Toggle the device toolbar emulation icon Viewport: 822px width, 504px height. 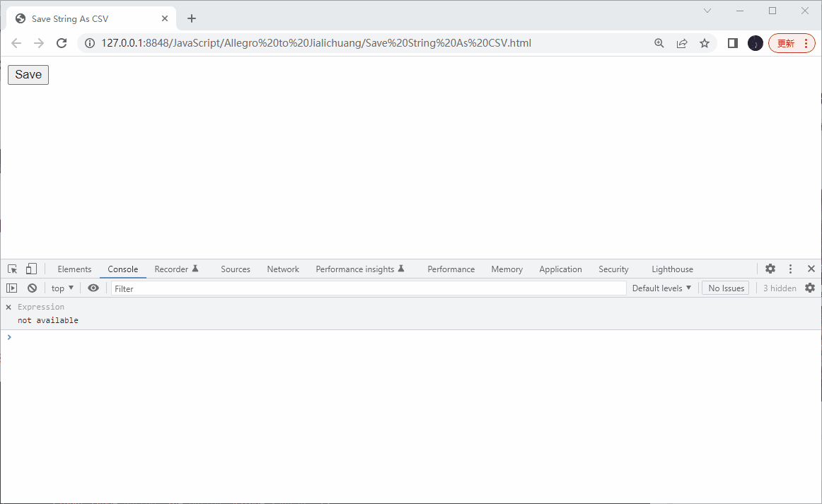click(x=30, y=269)
